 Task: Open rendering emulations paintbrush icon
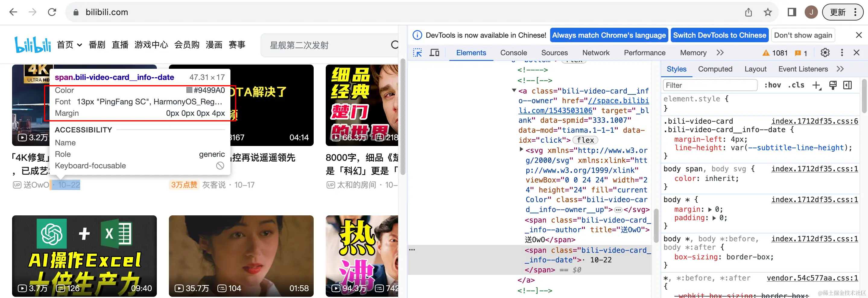[833, 85]
